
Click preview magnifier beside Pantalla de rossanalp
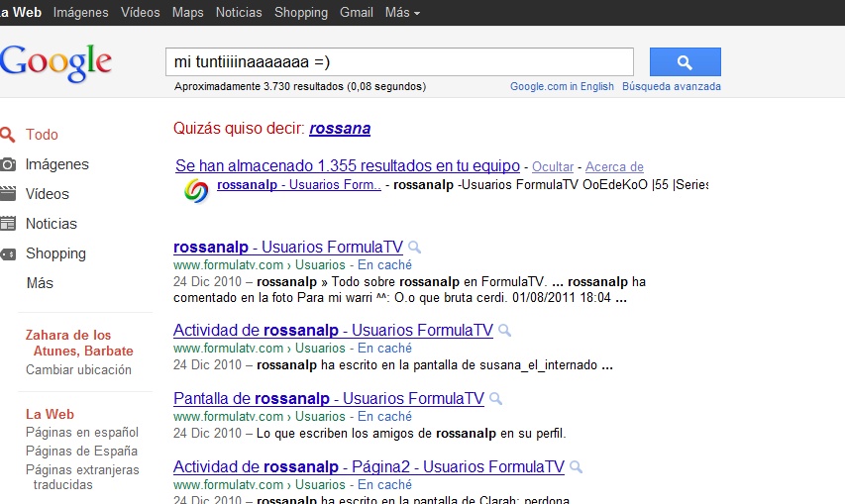495,399
